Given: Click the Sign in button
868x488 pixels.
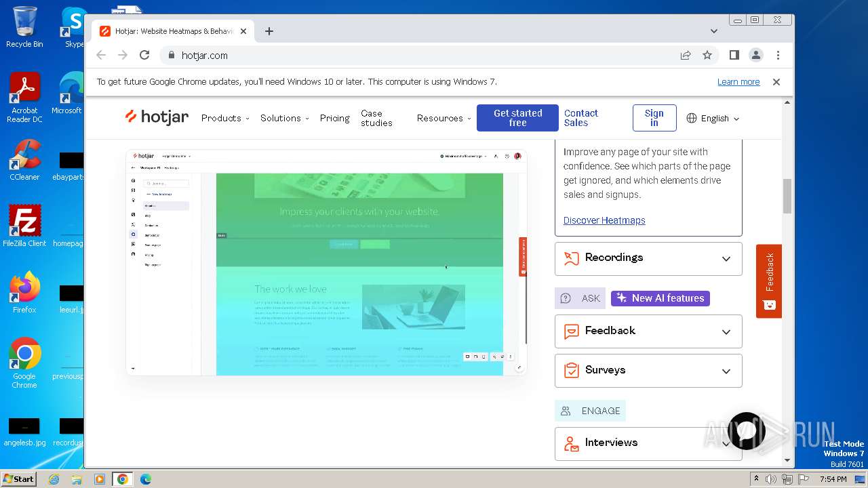Looking at the screenshot, I should [654, 118].
